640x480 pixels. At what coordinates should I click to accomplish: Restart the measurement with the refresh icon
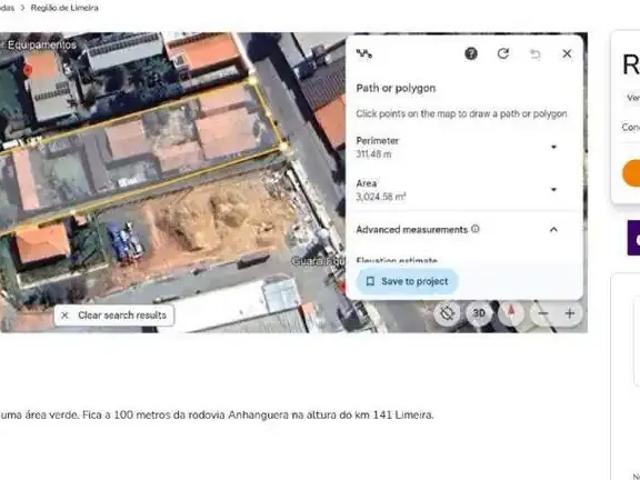click(503, 53)
